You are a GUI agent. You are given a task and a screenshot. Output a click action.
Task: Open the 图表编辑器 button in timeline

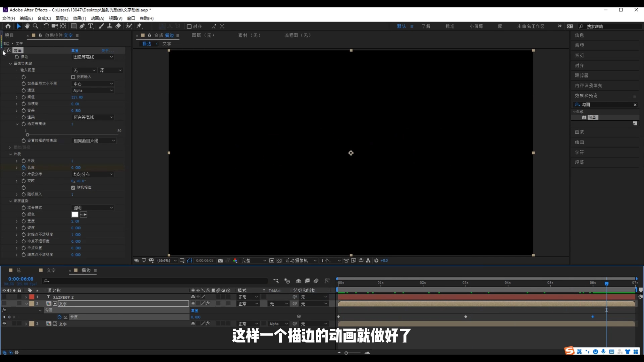point(328,281)
